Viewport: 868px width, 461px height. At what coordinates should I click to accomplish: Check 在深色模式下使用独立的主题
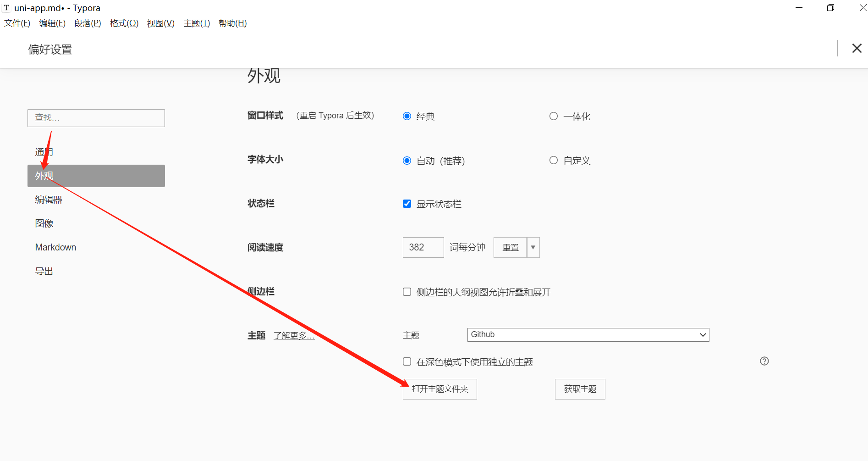click(x=407, y=361)
